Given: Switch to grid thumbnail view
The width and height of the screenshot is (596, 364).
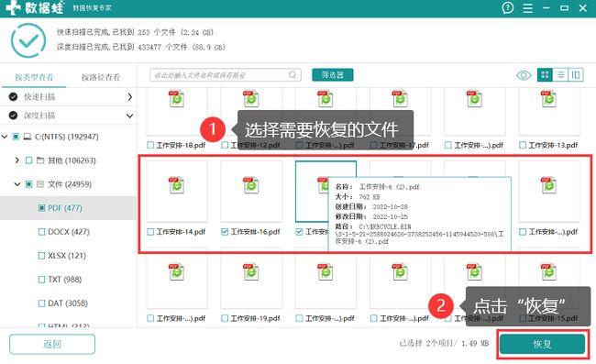Looking at the screenshot, I should point(545,75).
